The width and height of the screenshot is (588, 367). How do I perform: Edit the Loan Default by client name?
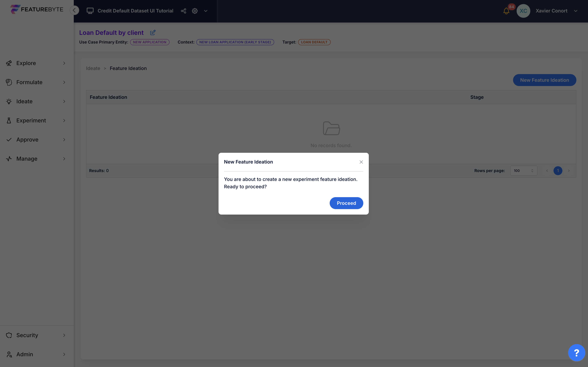(x=153, y=33)
